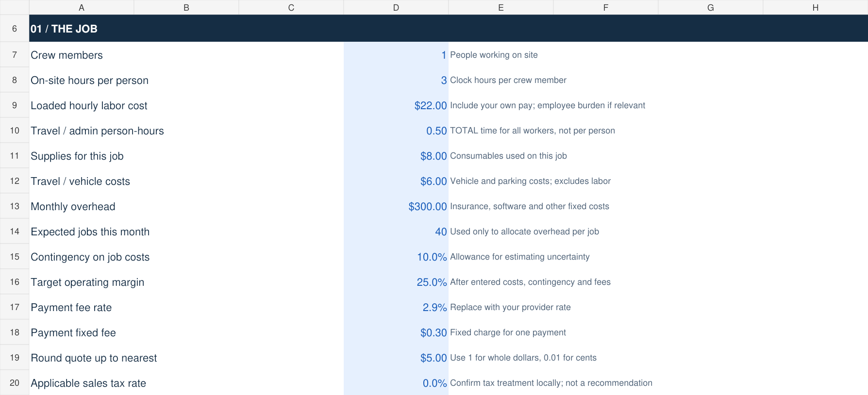Click the 2.9% fee rate cell

(x=396, y=307)
